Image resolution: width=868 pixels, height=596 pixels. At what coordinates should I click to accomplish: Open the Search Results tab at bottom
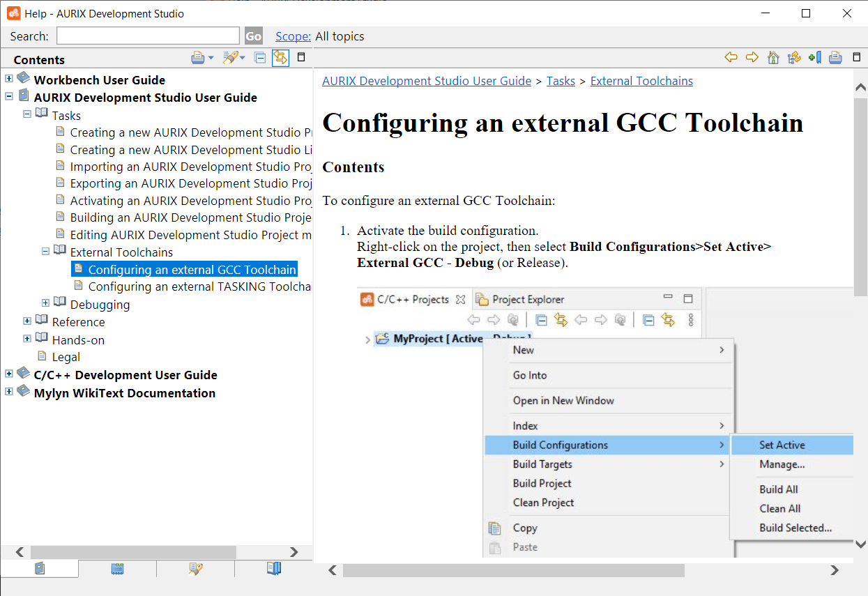(196, 569)
